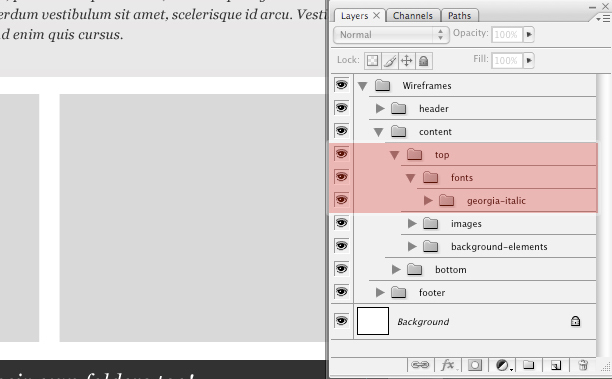Click the fonts group folder icon
The image size is (612, 379).
(430, 177)
